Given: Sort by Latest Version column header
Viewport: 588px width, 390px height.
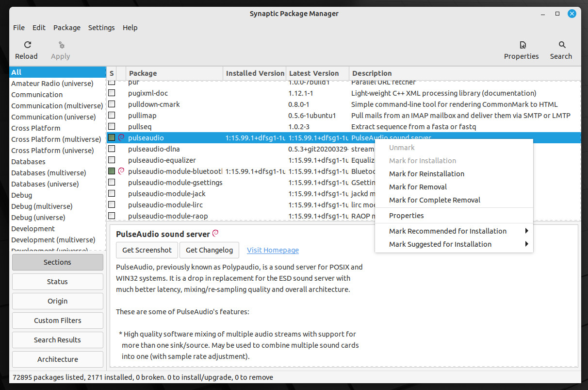Looking at the screenshot, I should 317,73.
